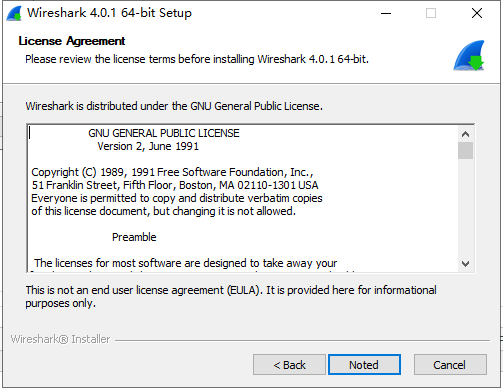The image size is (503, 390).
Task: Click the disabled maximize window button
Action: click(431, 13)
